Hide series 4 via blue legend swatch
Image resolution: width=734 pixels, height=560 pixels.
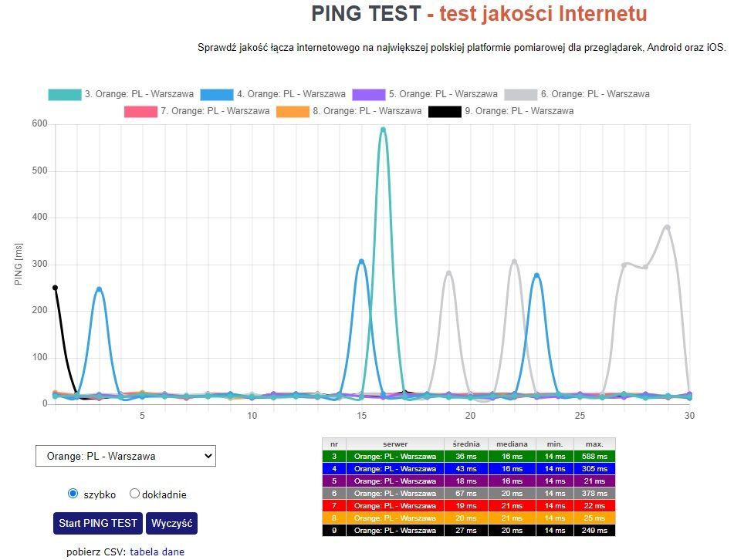click(x=216, y=94)
